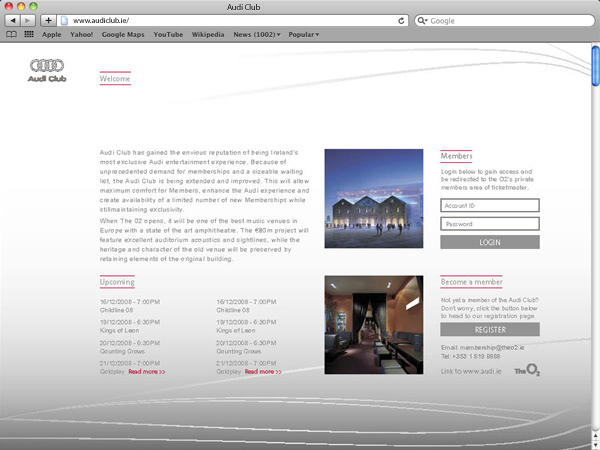600x450 pixels.
Task: Open the YouTube bookmark
Action: click(x=168, y=34)
